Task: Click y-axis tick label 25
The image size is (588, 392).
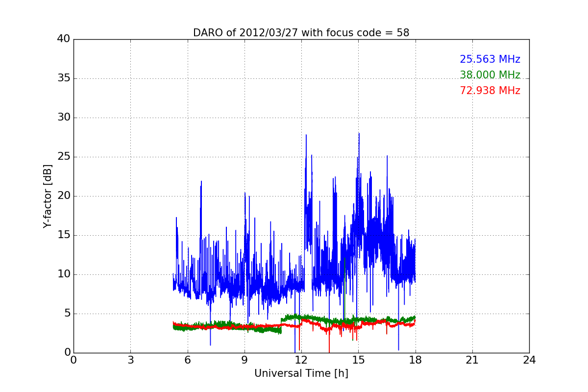Action: [63, 157]
